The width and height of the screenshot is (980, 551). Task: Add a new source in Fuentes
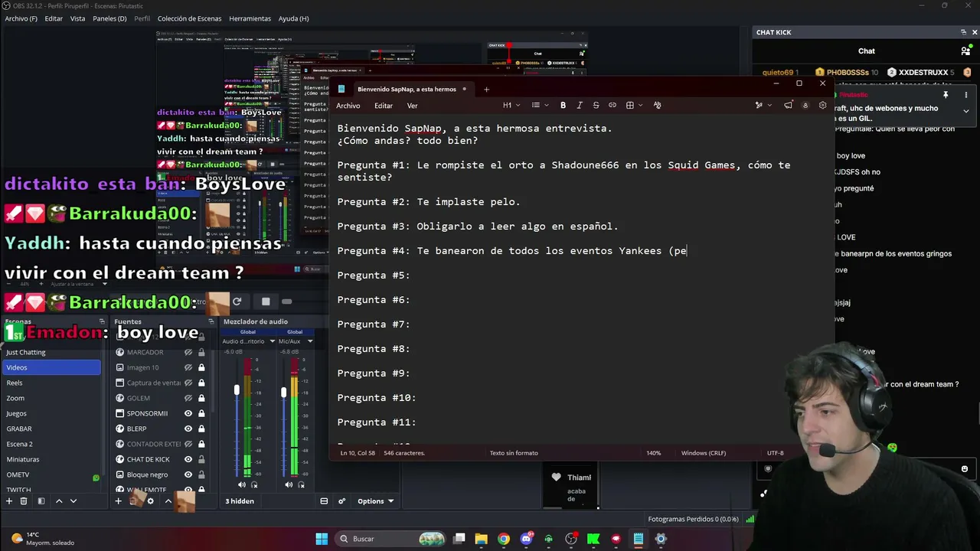(x=118, y=501)
